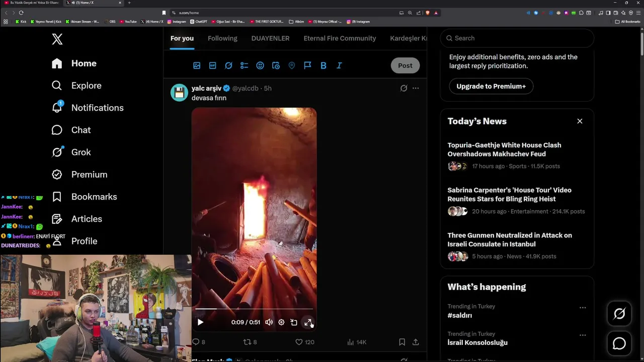
Task: Click the X logo in the sidebar
Action: click(x=57, y=39)
